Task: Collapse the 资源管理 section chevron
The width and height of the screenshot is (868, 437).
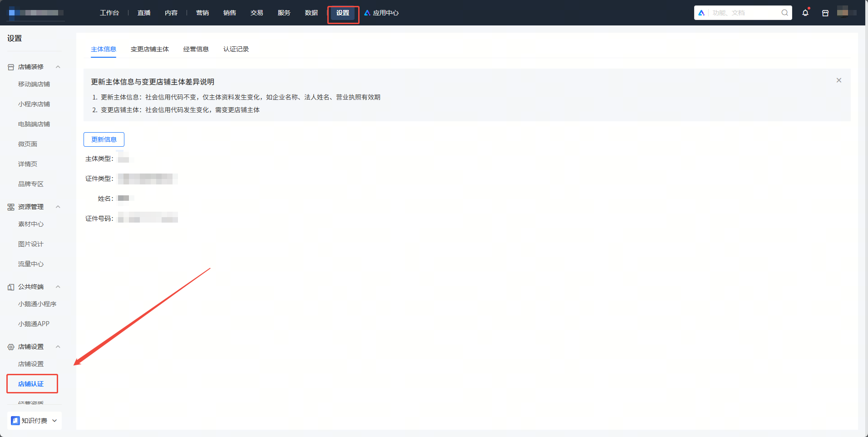Action: coord(58,207)
